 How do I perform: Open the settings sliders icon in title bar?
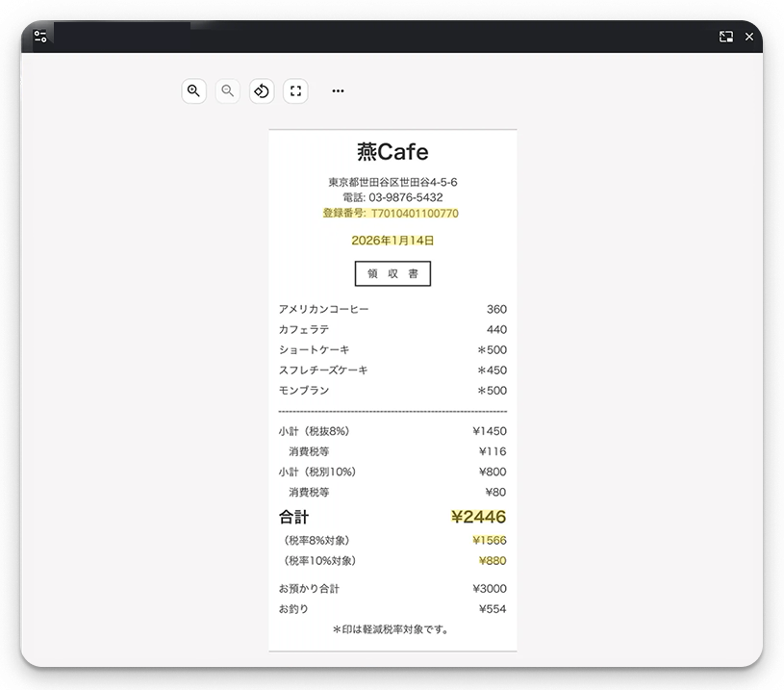click(40, 37)
